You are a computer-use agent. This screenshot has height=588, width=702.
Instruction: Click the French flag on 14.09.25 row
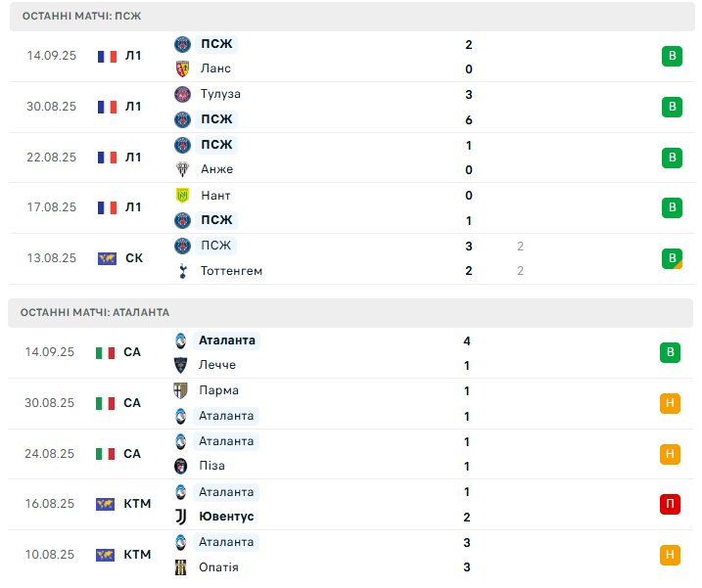click(107, 57)
